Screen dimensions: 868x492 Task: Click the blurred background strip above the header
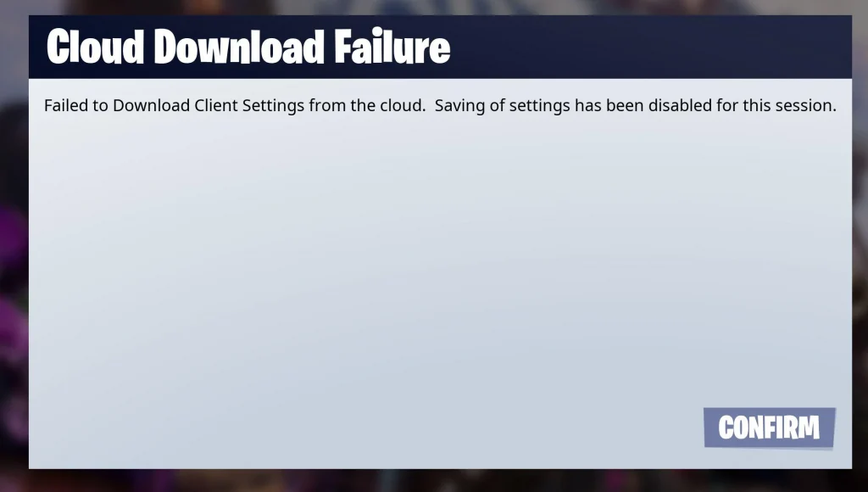coord(434,7)
